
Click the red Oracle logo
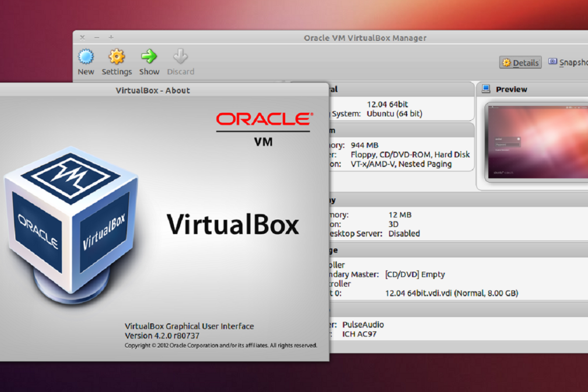point(263,120)
